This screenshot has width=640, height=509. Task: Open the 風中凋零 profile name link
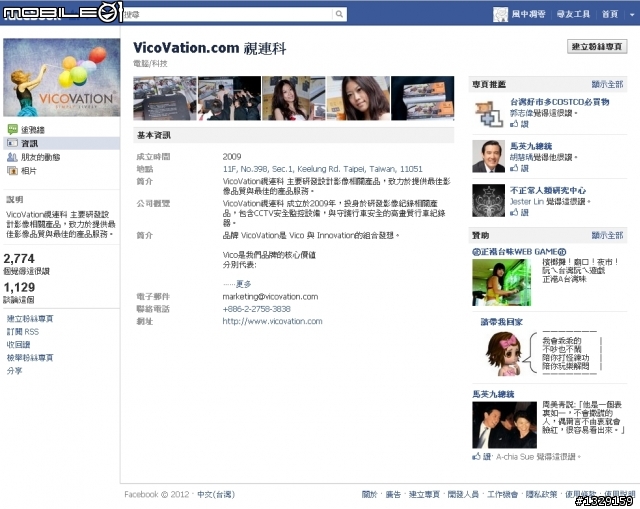click(x=528, y=14)
